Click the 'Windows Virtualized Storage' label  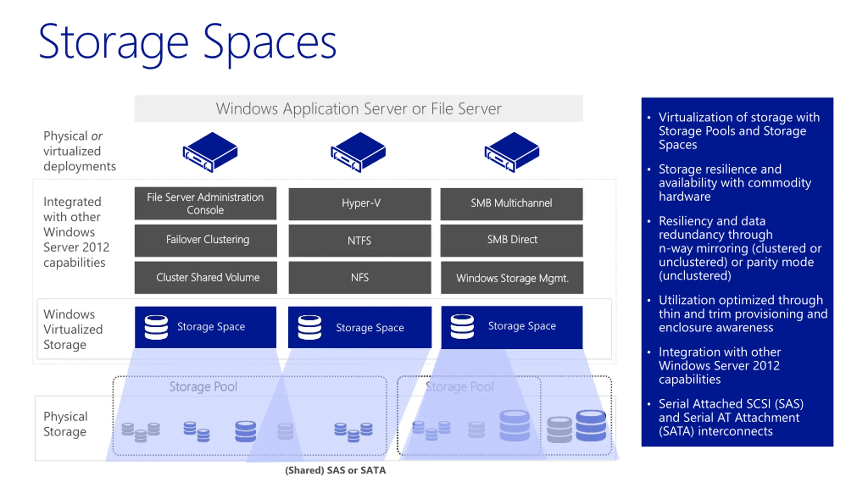click(73, 329)
